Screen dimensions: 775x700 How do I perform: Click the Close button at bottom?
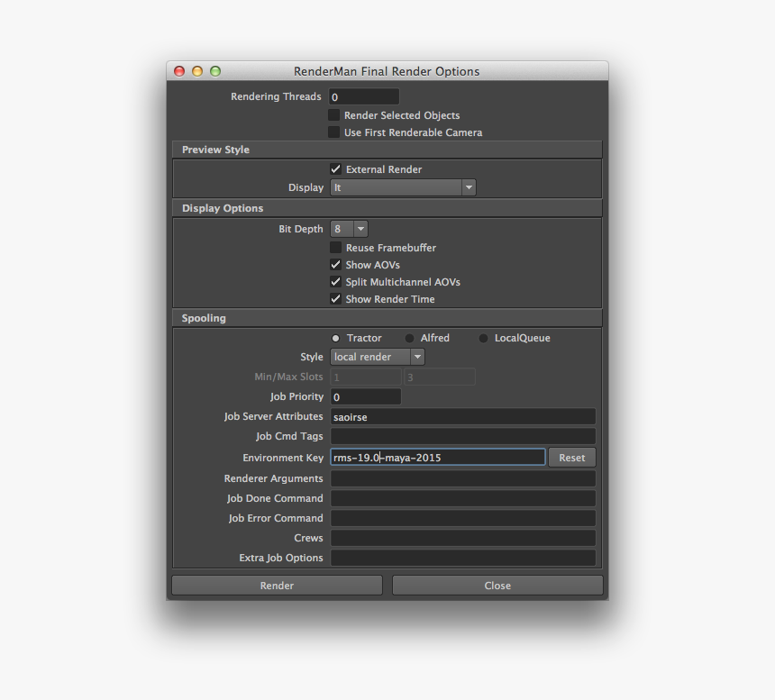(x=497, y=586)
